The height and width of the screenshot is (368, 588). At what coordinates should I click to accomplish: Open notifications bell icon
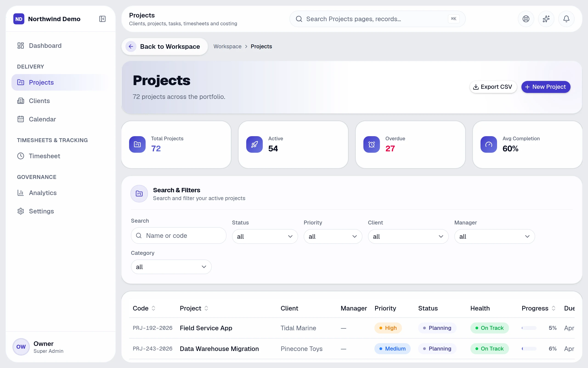(566, 19)
